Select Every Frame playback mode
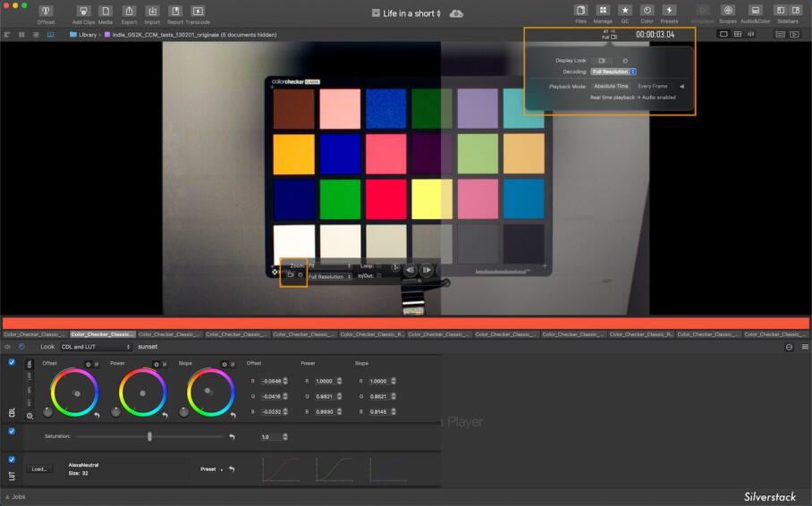This screenshot has width=812, height=506. pos(653,86)
